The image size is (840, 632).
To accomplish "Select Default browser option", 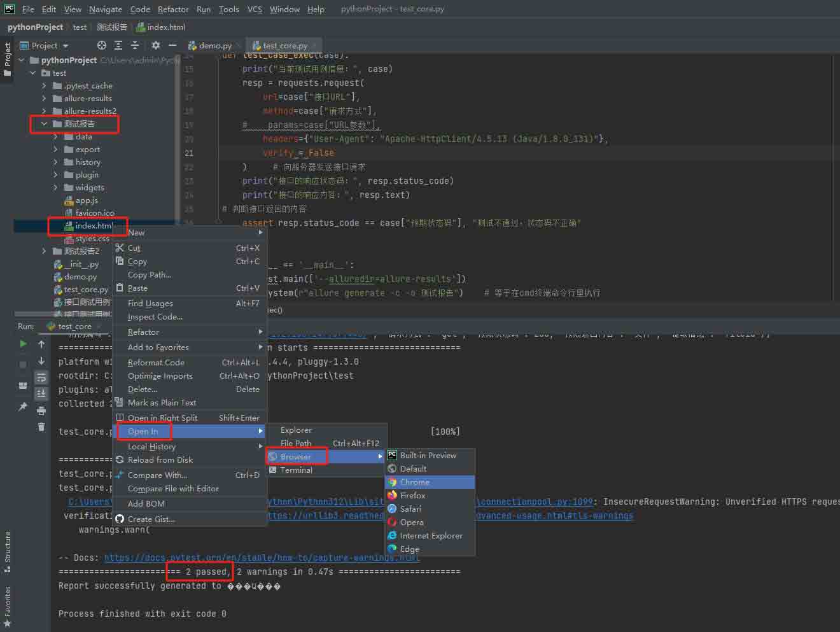I will click(430, 469).
